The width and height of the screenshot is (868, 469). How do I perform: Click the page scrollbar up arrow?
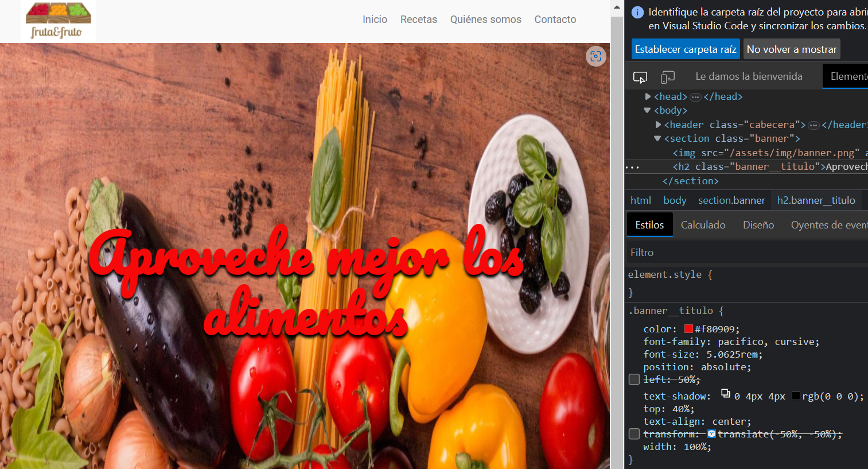617,7
